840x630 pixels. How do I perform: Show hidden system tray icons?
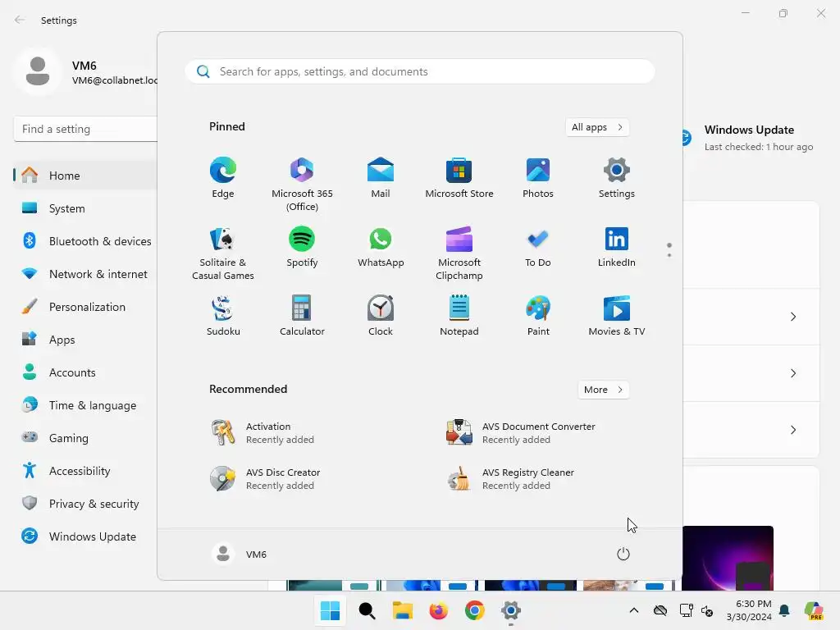[634, 610]
